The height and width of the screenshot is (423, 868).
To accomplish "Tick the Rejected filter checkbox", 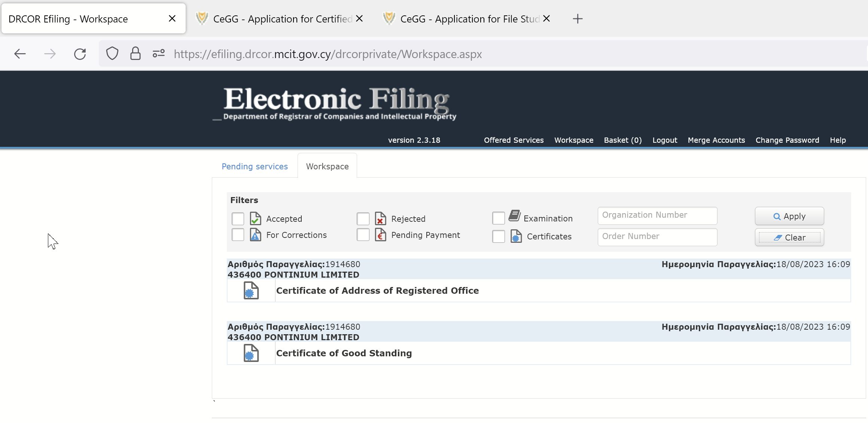I will [x=363, y=219].
